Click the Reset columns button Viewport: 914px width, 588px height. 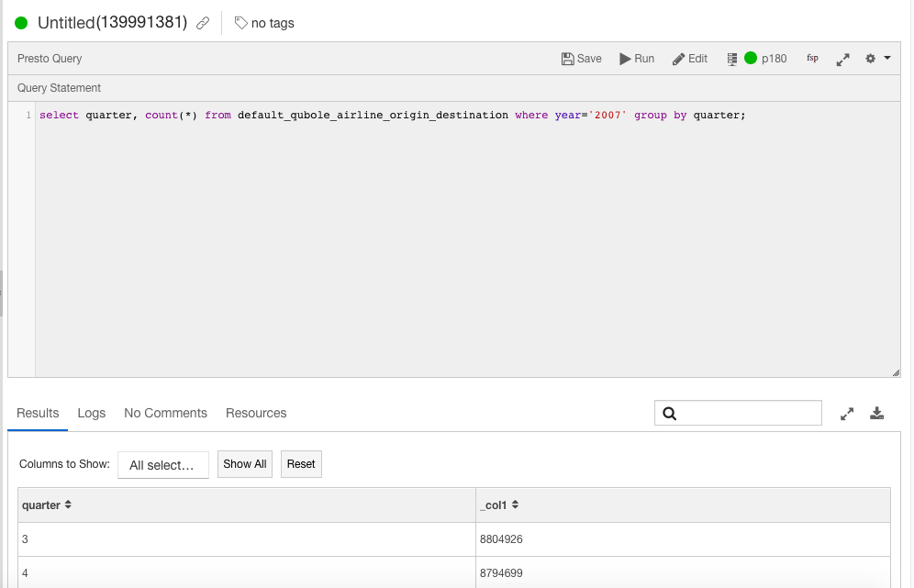pyautogui.click(x=301, y=464)
